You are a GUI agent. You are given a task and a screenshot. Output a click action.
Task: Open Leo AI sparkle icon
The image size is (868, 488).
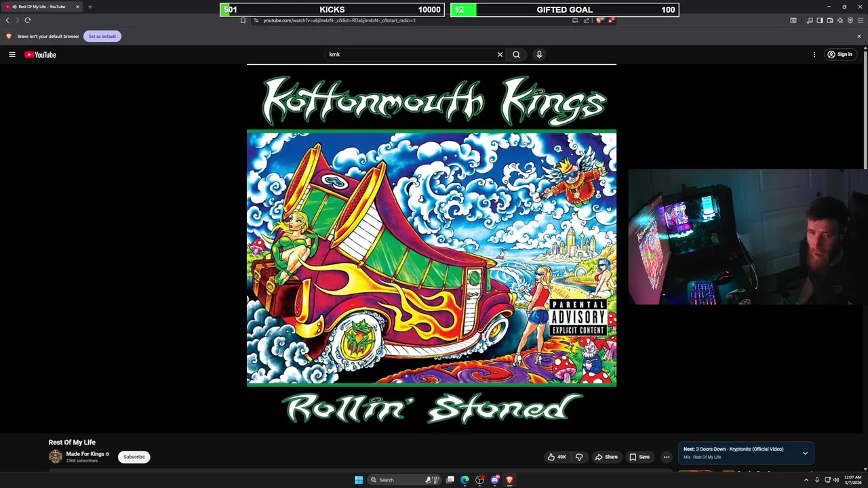[840, 20]
